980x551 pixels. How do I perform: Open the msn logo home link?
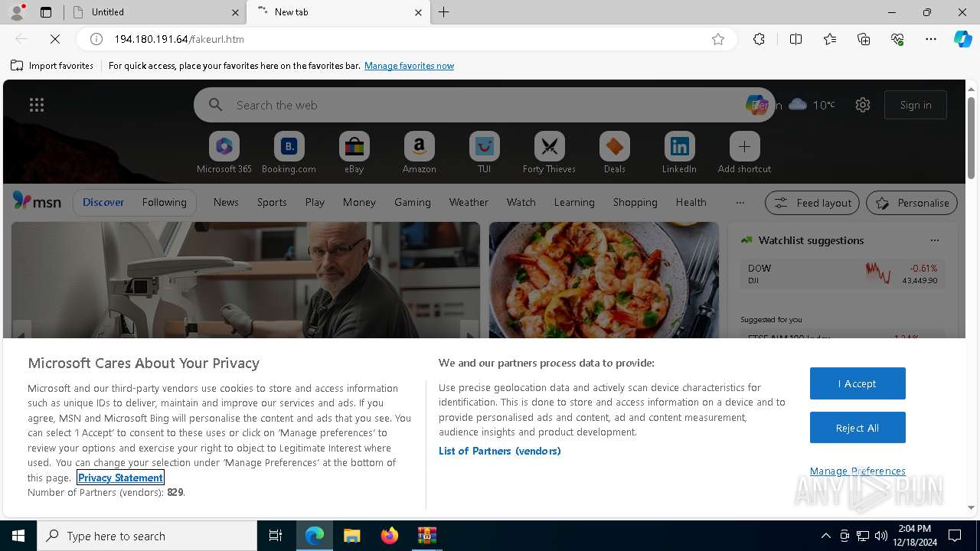click(37, 201)
